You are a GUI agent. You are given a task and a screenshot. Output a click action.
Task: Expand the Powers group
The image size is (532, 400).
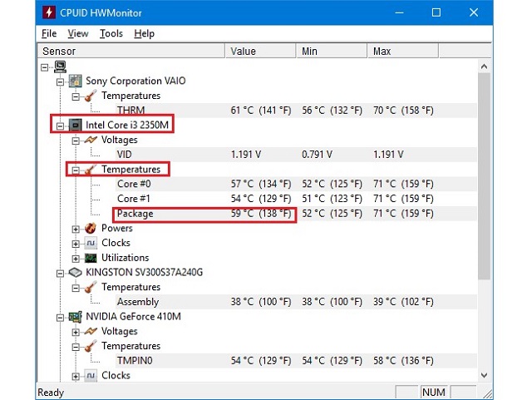tap(76, 230)
